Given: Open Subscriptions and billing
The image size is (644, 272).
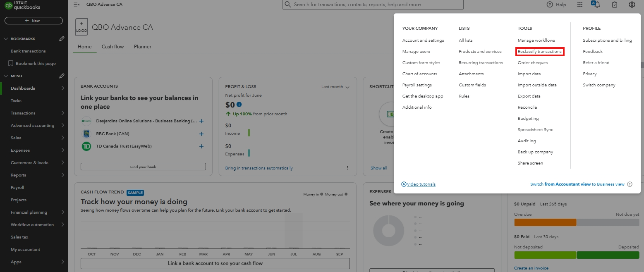Looking at the screenshot, I should (607, 41).
